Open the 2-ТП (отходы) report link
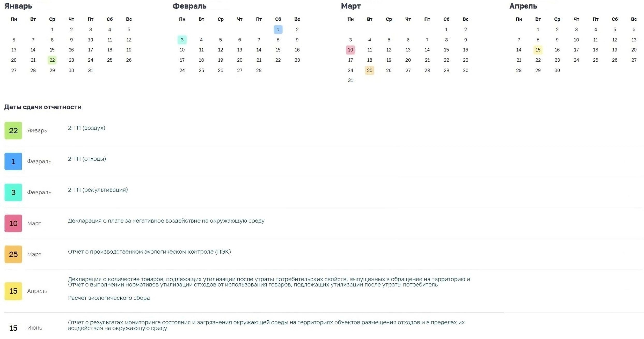The height and width of the screenshot is (339, 644). coord(87,159)
